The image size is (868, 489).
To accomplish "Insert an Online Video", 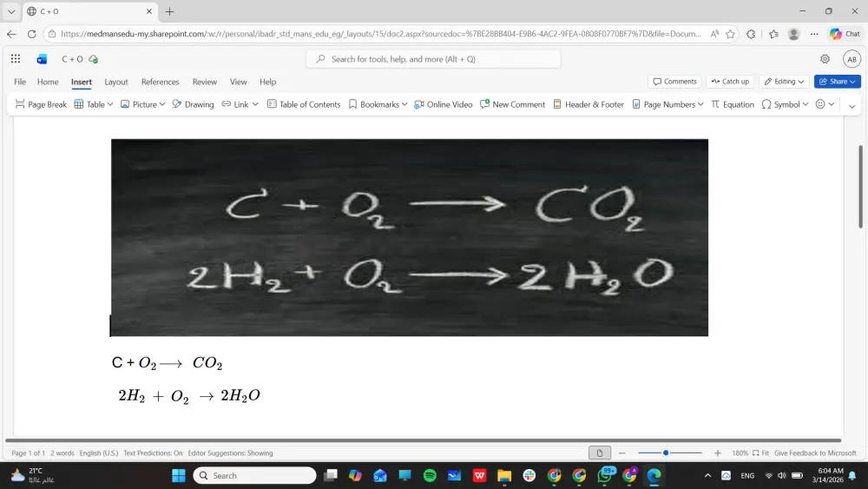I will 444,104.
